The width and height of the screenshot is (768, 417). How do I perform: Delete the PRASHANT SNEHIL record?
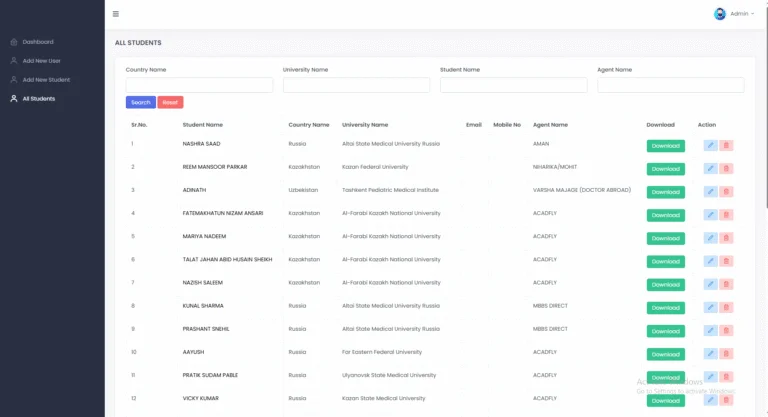click(726, 331)
